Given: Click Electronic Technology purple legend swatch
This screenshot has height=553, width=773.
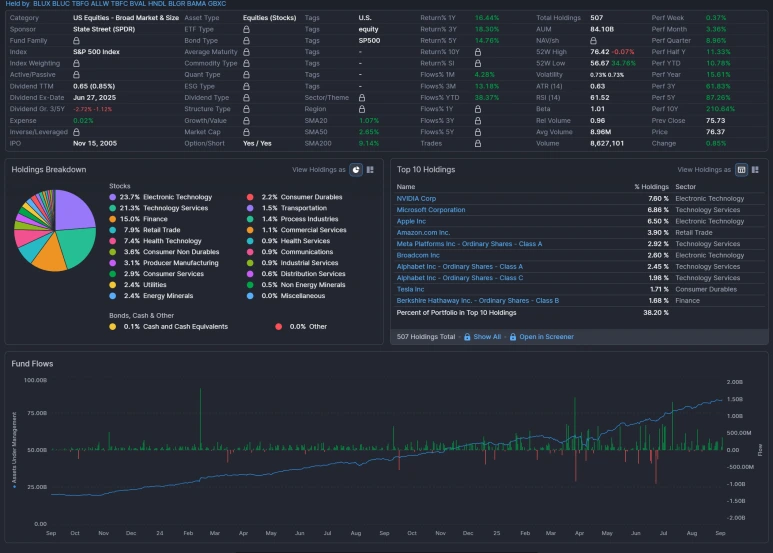Looking at the screenshot, I should [112, 197].
